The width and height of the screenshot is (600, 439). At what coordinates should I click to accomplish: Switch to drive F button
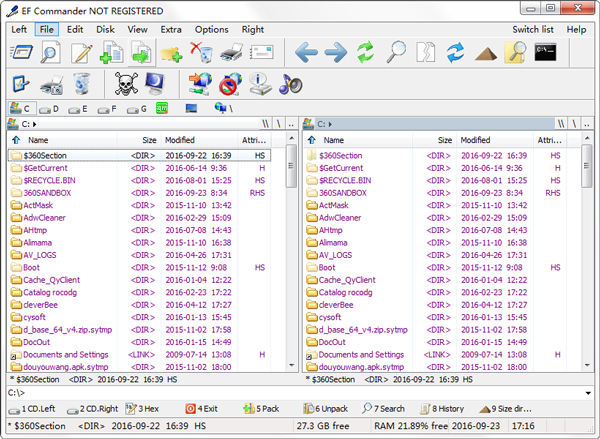pyautogui.click(x=107, y=109)
